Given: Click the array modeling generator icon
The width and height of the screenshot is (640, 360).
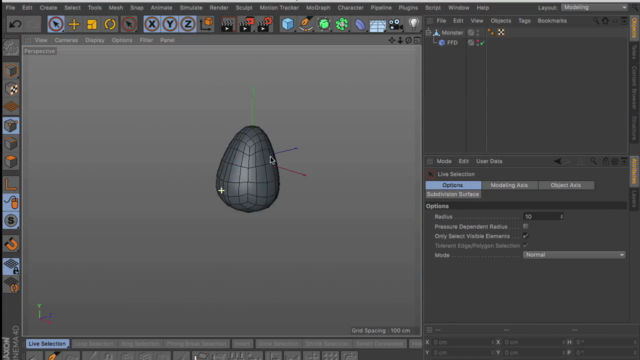Looking at the screenshot, I should click(342, 24).
